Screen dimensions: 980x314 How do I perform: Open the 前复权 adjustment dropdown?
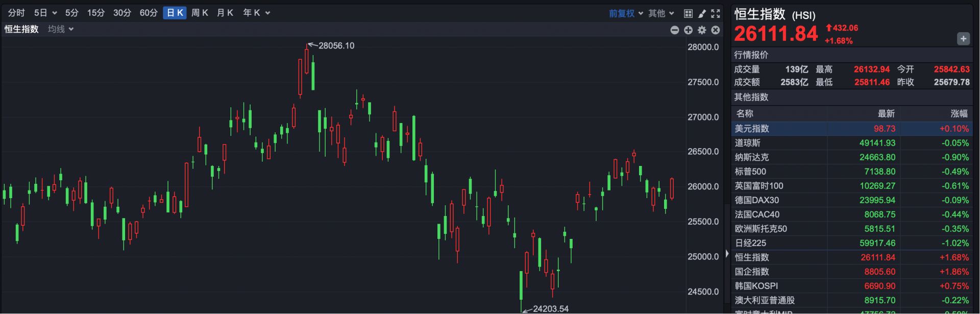tap(625, 13)
